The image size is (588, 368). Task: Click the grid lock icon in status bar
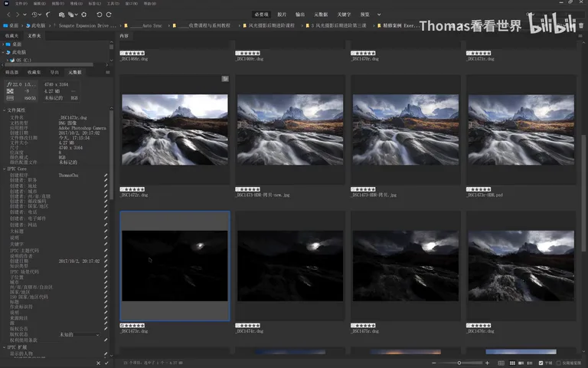501,363
